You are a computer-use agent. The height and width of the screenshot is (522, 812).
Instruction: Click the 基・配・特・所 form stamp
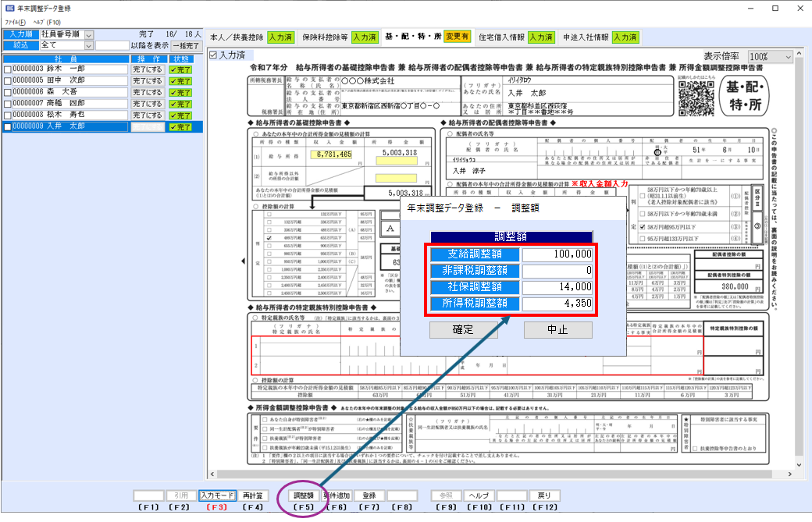click(x=744, y=97)
